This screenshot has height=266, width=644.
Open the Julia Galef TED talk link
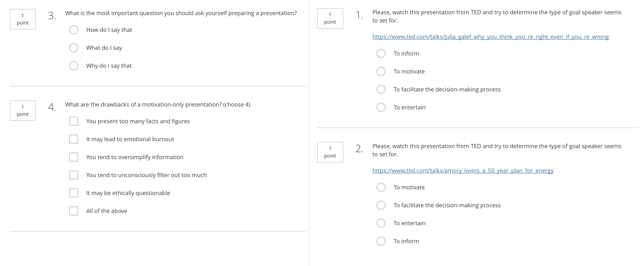point(490,37)
